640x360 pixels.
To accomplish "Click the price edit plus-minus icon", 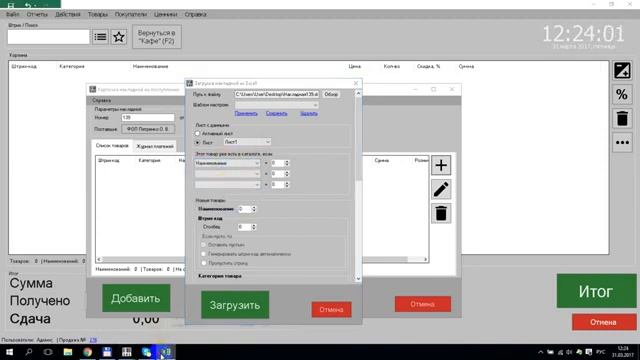I will pos(622,71).
